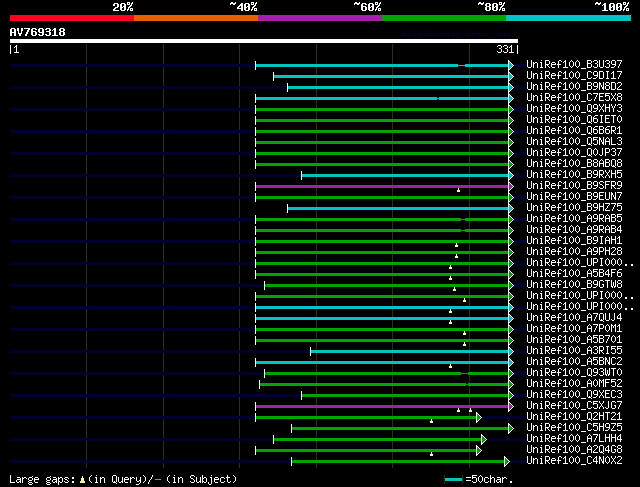Image resolution: width=640 pixels, height=487 pixels.
Task: Open the UniRef100_A7QUJ4 hit entry
Action: tap(573, 318)
